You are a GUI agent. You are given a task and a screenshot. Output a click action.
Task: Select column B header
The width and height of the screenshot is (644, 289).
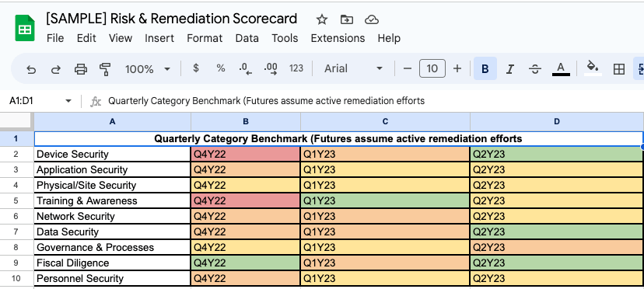pos(246,121)
